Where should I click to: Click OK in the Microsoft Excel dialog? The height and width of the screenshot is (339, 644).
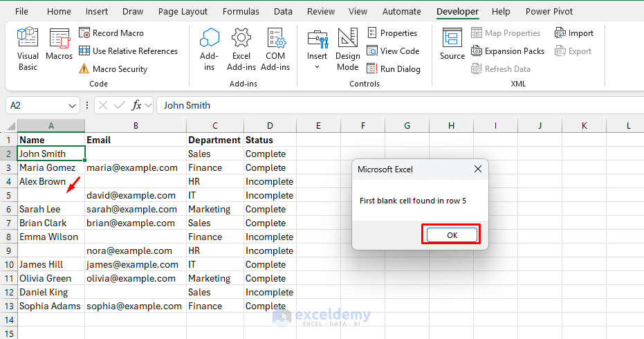[x=452, y=235]
